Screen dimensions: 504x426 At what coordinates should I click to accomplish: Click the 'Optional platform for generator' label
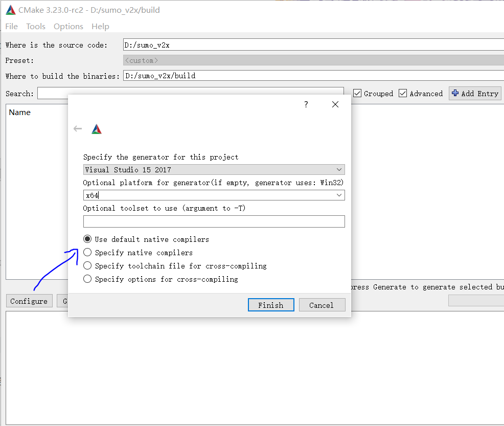(x=213, y=183)
